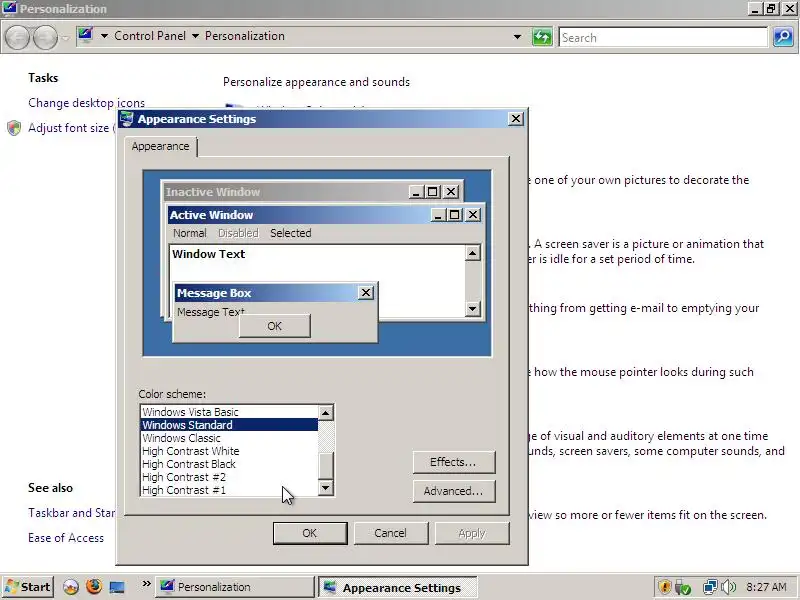Click address bar Control Panel icon
800x600 pixels.
point(86,36)
